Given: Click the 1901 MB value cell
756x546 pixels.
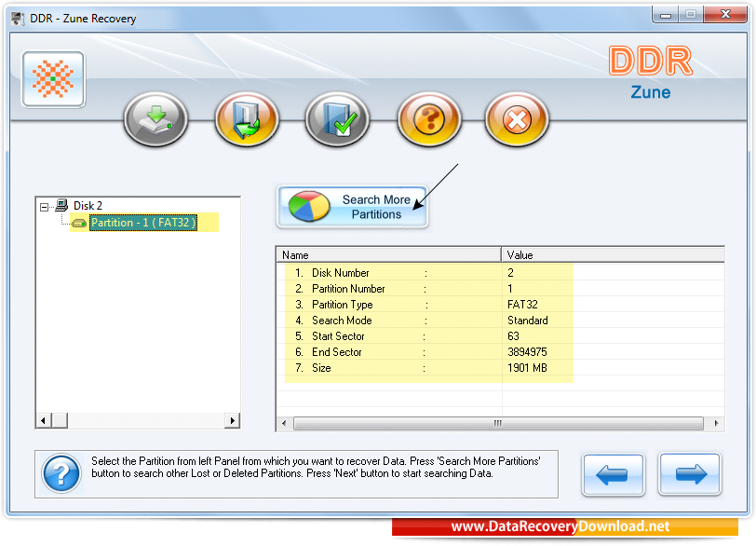Looking at the screenshot, I should coord(527,368).
